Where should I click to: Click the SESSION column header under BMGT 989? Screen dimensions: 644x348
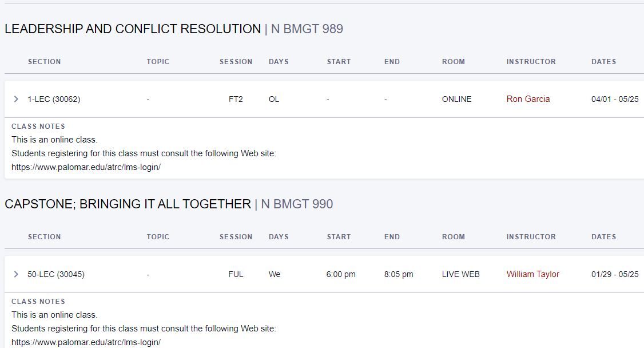(236, 62)
